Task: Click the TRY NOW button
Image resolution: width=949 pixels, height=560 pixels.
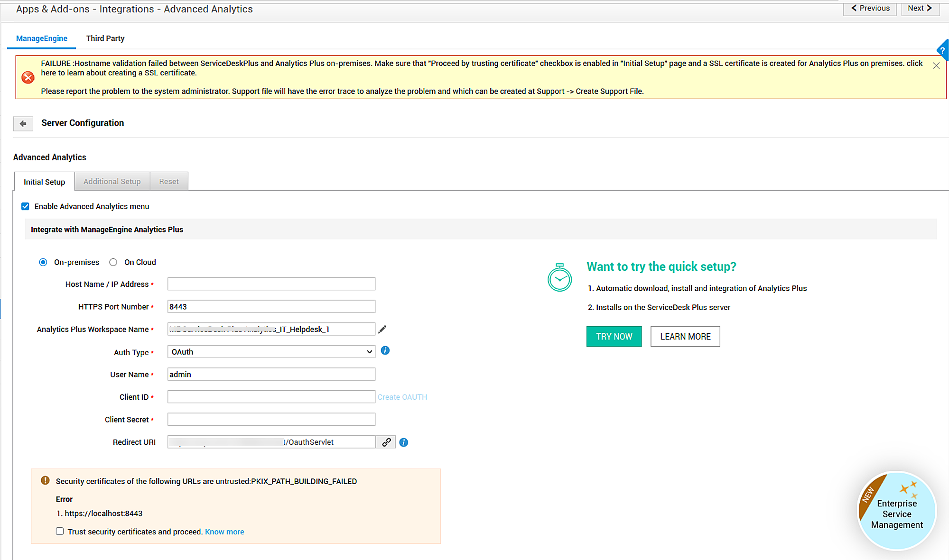Action: coord(614,336)
